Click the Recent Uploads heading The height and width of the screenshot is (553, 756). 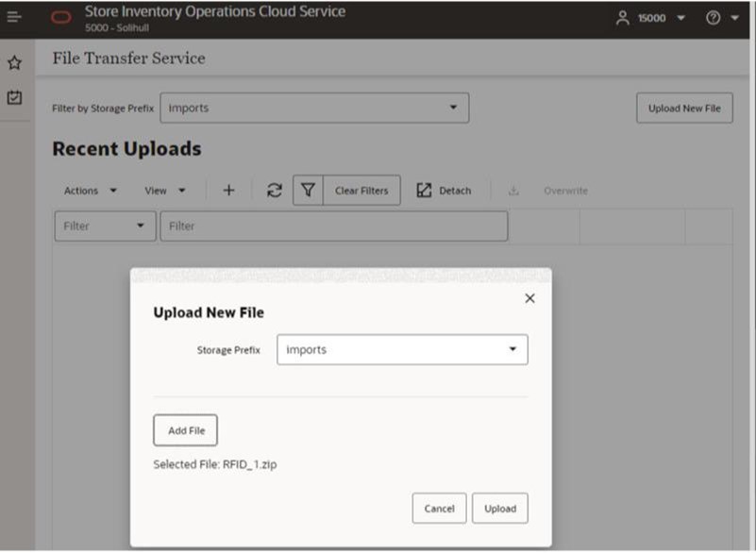(126, 148)
